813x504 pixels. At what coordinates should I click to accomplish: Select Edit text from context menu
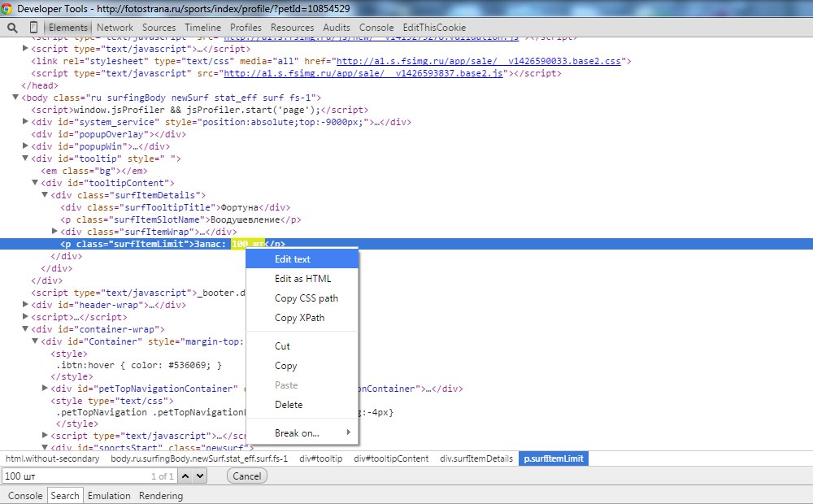click(293, 259)
